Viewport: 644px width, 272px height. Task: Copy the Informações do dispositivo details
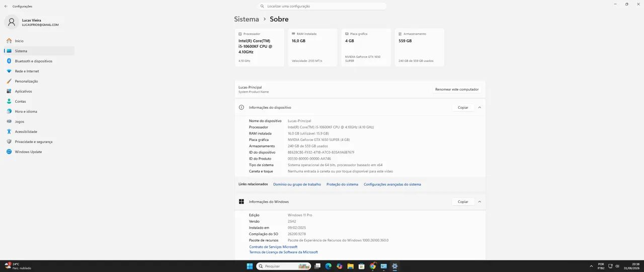pyautogui.click(x=463, y=107)
